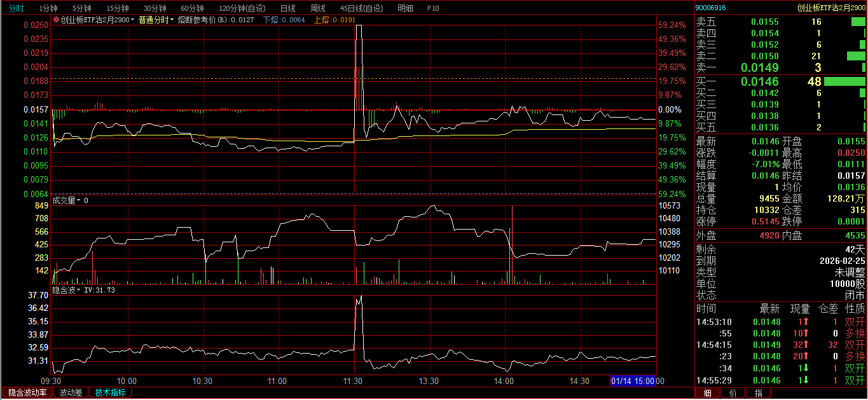Select the 5分钟 timeframe
The height and width of the screenshot is (400, 868).
[x=81, y=8]
